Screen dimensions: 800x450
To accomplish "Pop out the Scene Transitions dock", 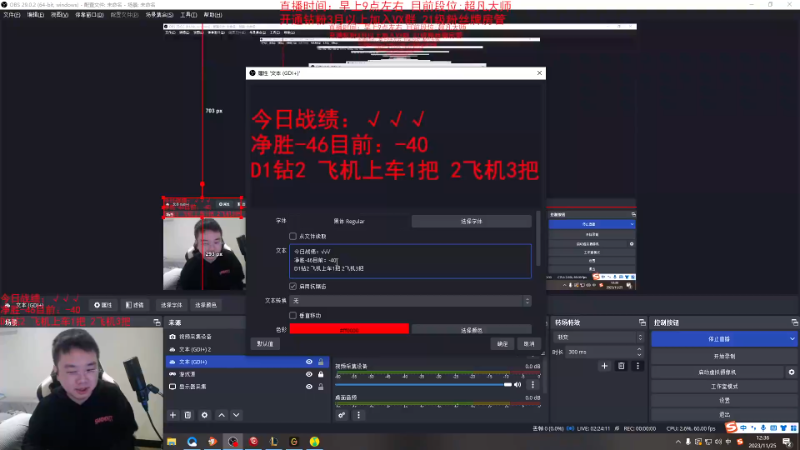I will 642,322.
